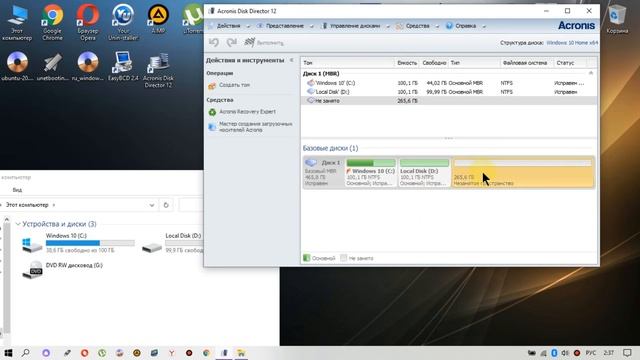Select the Local Disk (D:) partition block in disk map
Image resolution: width=640 pixels, height=360 pixels.
[x=424, y=172]
